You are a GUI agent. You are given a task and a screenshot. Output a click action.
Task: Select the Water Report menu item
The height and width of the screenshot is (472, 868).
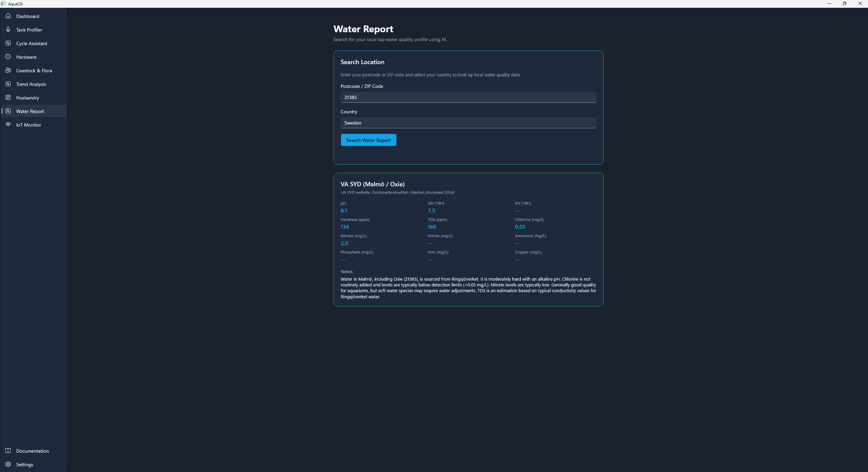click(x=30, y=111)
